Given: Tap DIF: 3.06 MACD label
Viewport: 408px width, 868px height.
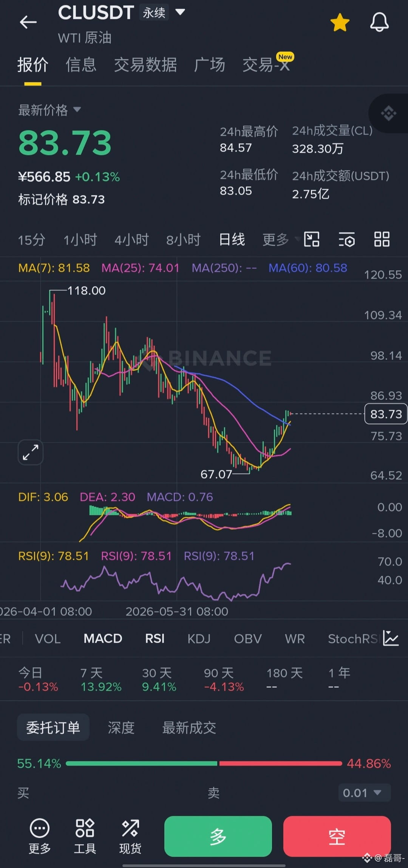Looking at the screenshot, I should click(43, 497).
